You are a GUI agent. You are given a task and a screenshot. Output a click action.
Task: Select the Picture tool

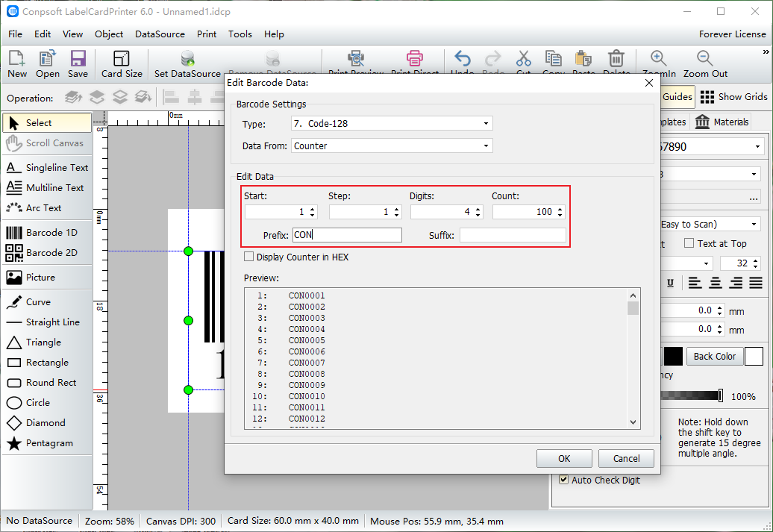point(47,277)
